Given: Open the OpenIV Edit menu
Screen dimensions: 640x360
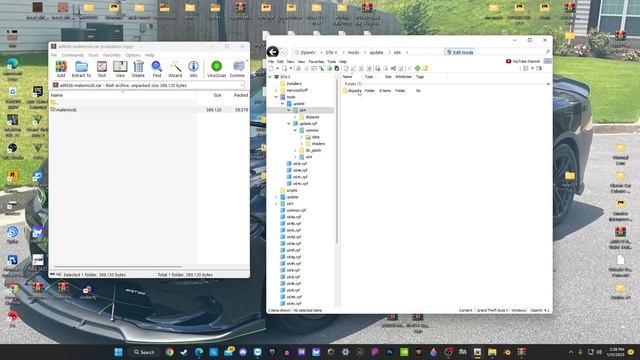Looking at the screenshot, I should click(x=280, y=62).
